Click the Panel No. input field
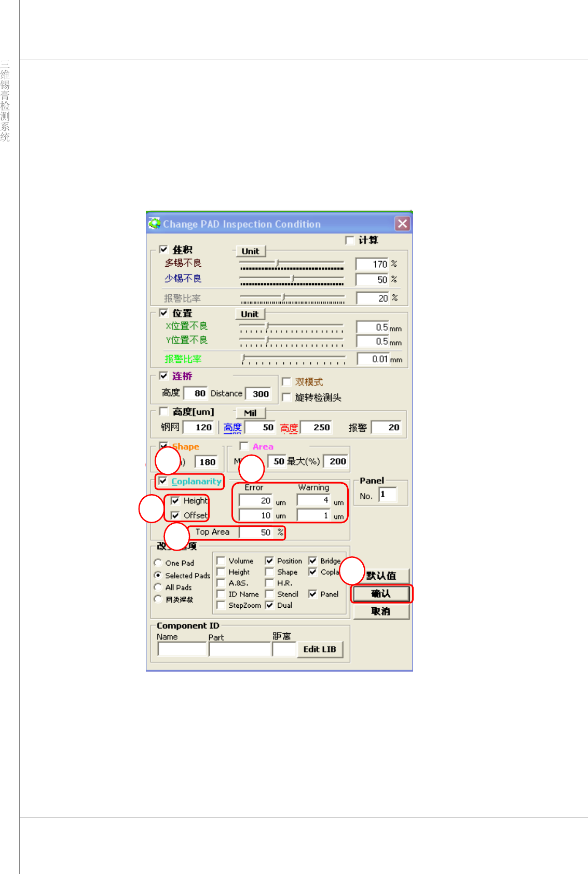Screen dimensions: 588x874 pos(388,495)
